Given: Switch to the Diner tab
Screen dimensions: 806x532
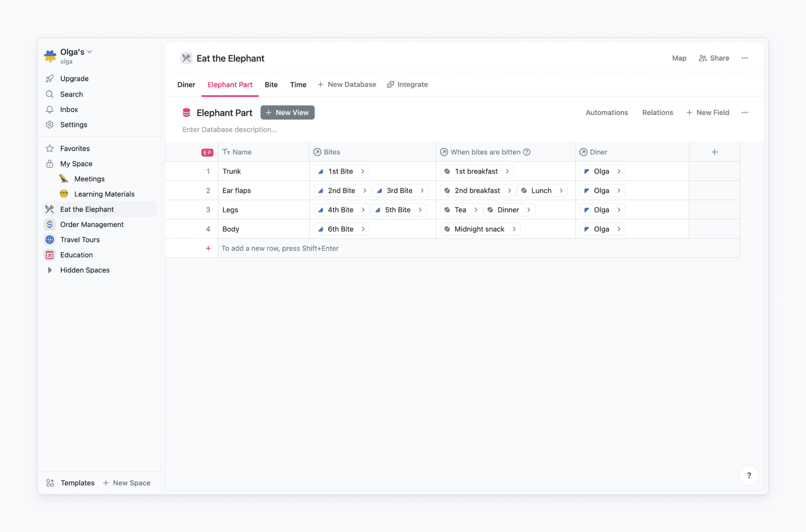Looking at the screenshot, I should [x=186, y=84].
